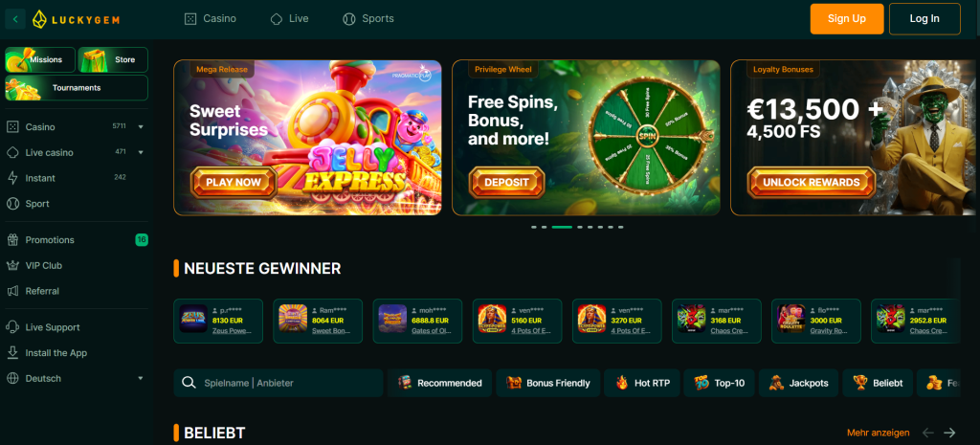Click the LuckyGem logo icon
Viewport: 980px width, 445px height.
[40, 19]
